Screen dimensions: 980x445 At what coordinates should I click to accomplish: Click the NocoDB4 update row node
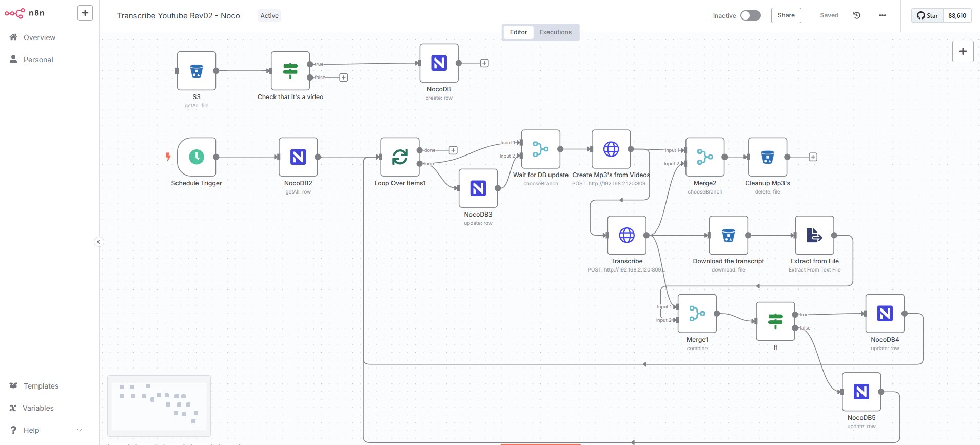pyautogui.click(x=885, y=314)
